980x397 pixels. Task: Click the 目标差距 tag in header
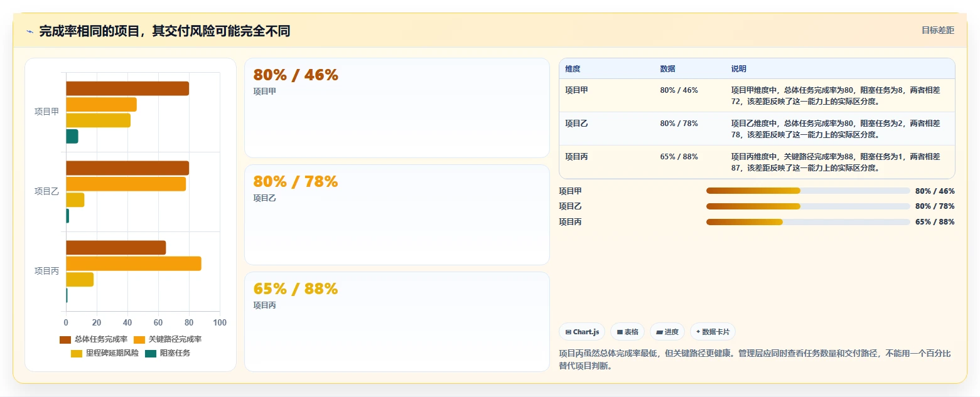pos(938,30)
